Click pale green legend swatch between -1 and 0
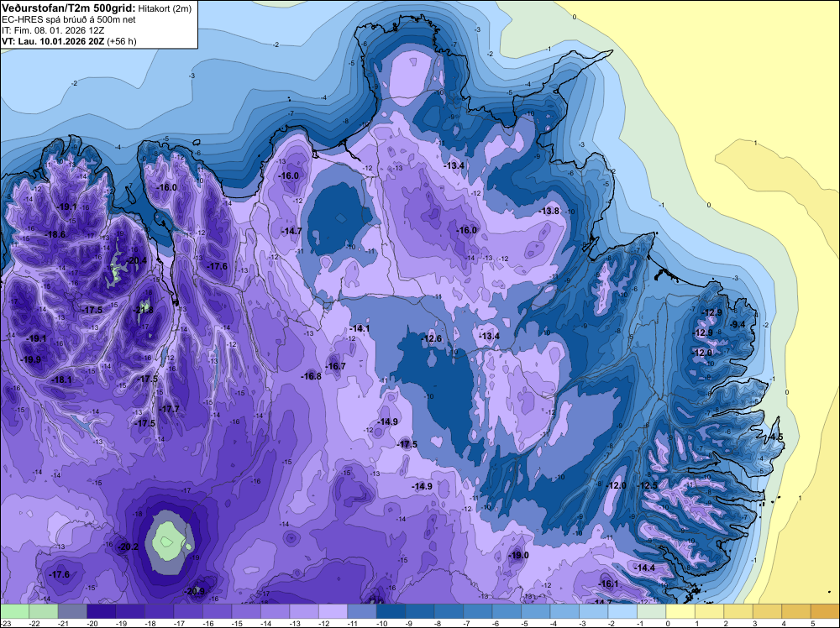 click(651, 611)
